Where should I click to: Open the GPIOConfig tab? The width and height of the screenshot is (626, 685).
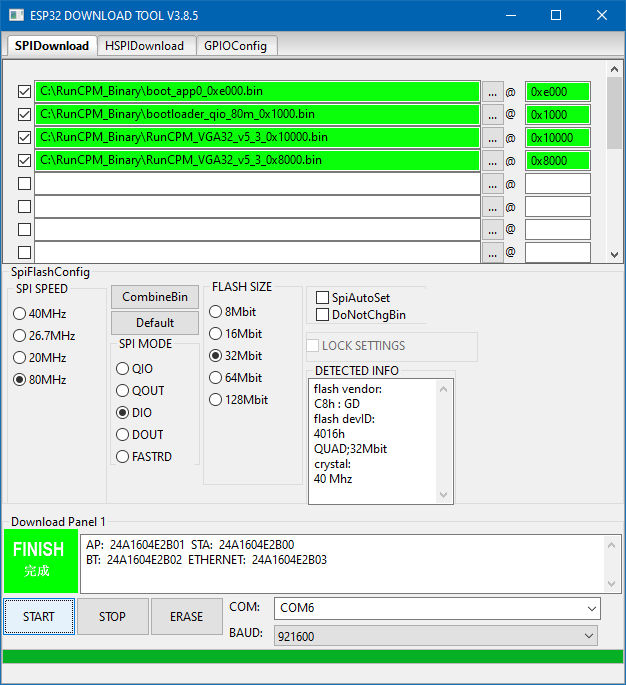(x=235, y=46)
